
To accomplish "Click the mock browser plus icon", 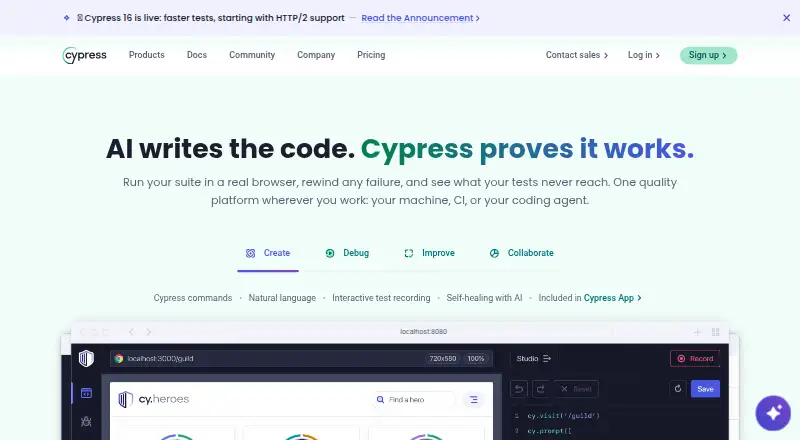I will point(697,332).
